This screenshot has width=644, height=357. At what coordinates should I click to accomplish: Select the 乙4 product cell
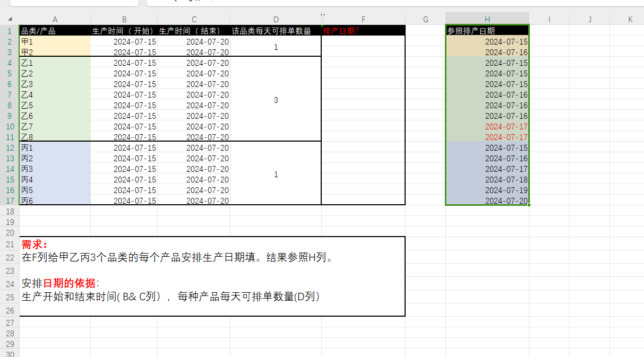(55, 94)
